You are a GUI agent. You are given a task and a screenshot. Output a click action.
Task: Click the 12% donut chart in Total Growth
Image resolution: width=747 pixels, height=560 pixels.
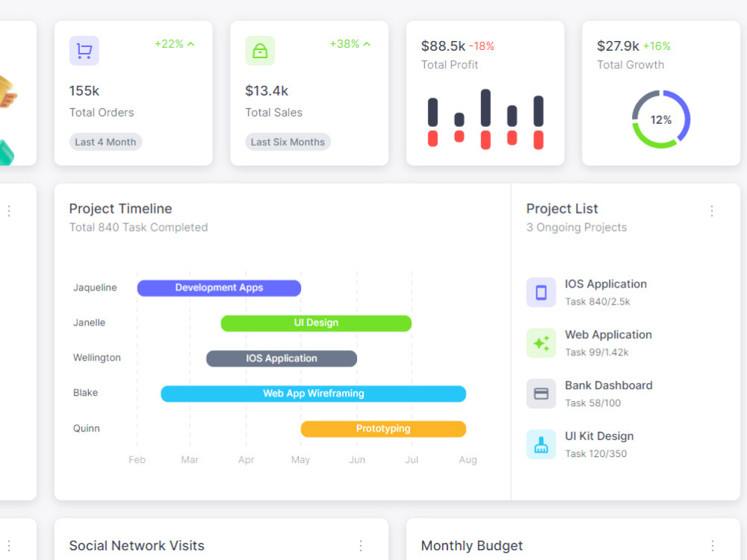661,119
